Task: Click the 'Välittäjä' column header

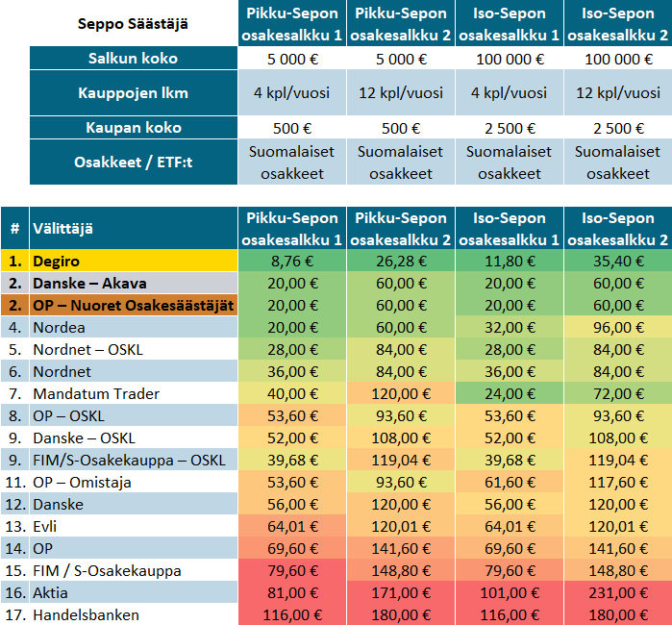Action: click(x=134, y=228)
